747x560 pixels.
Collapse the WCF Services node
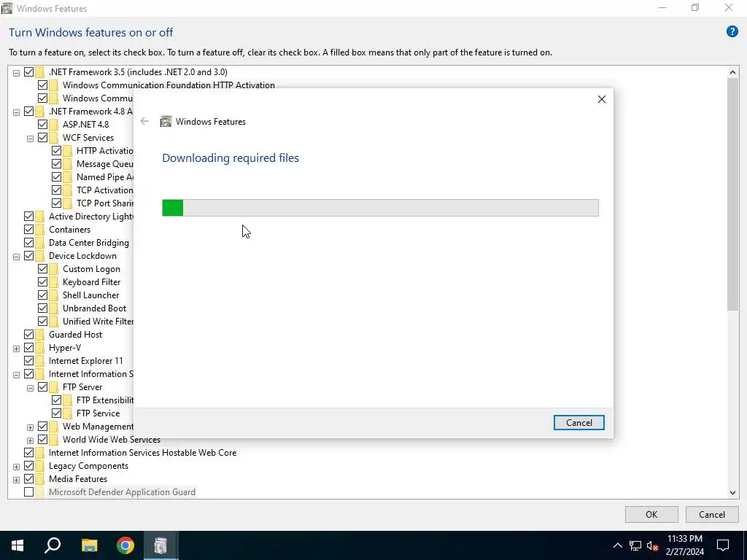(x=30, y=139)
